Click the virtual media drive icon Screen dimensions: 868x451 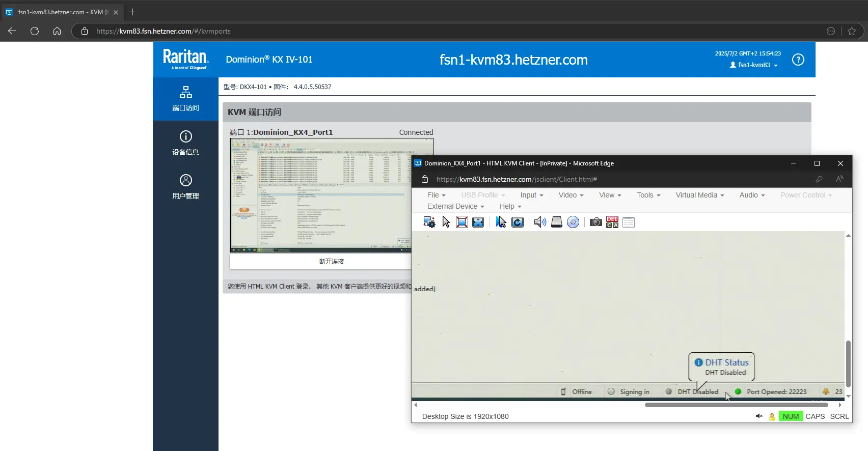tap(557, 222)
